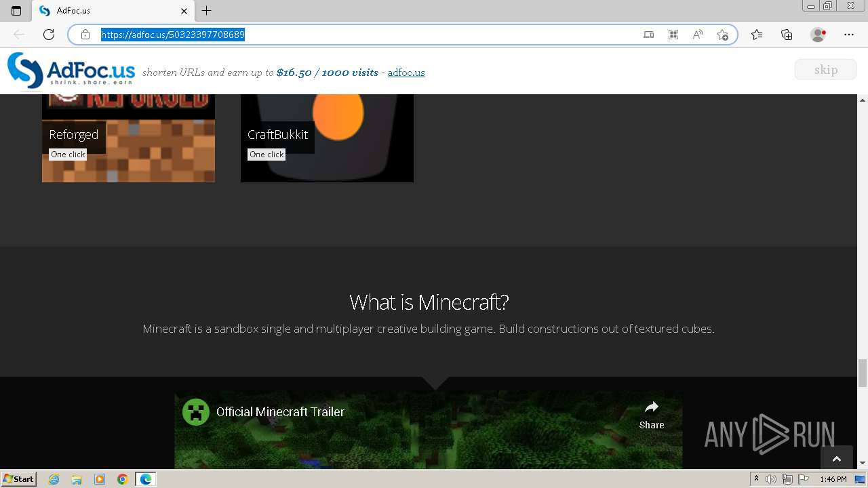Click the AdFoc.us logo

71,71
